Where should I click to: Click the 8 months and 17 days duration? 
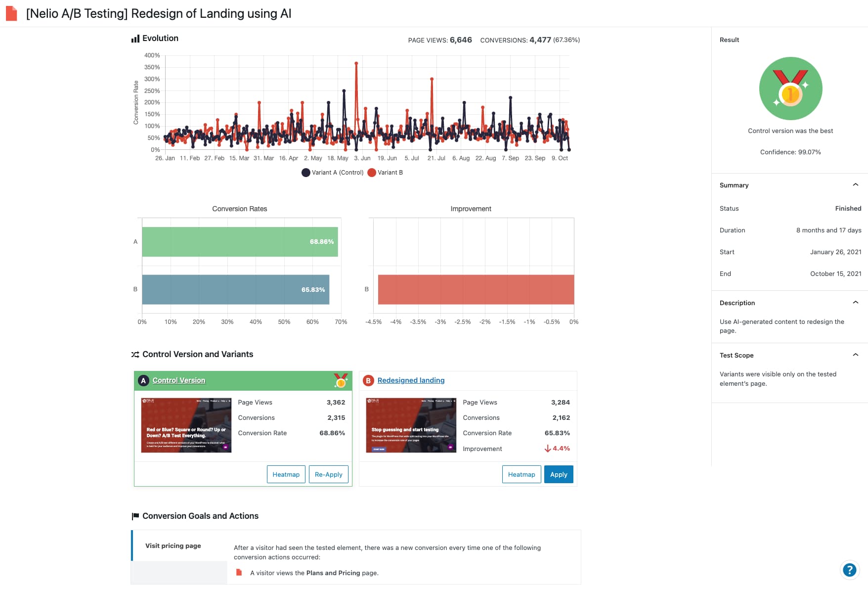(828, 230)
